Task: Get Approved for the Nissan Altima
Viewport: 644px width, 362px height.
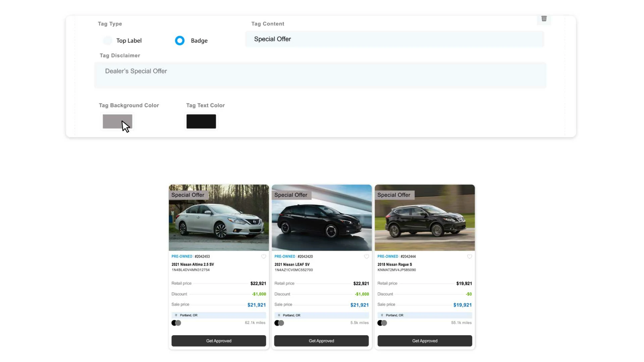Action: 219,341
